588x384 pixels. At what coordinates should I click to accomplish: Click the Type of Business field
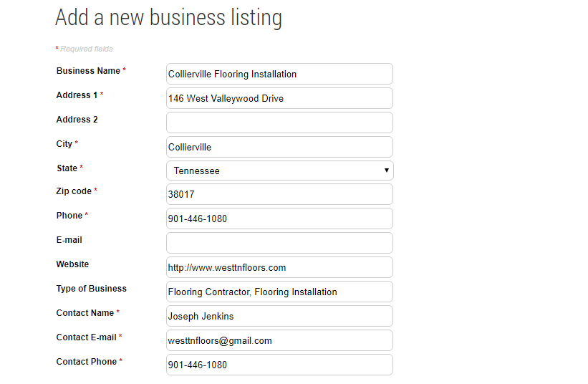click(280, 292)
